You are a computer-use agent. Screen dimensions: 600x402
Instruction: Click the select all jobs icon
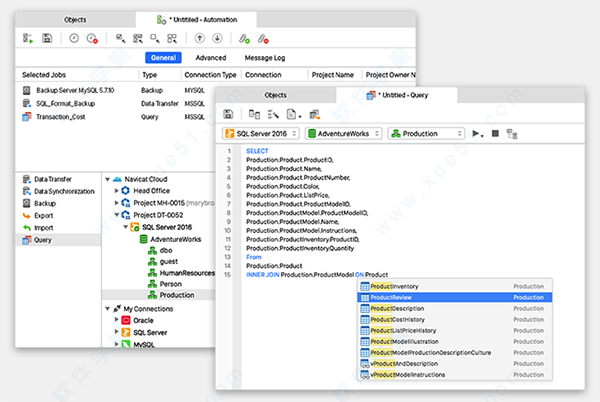click(138, 38)
